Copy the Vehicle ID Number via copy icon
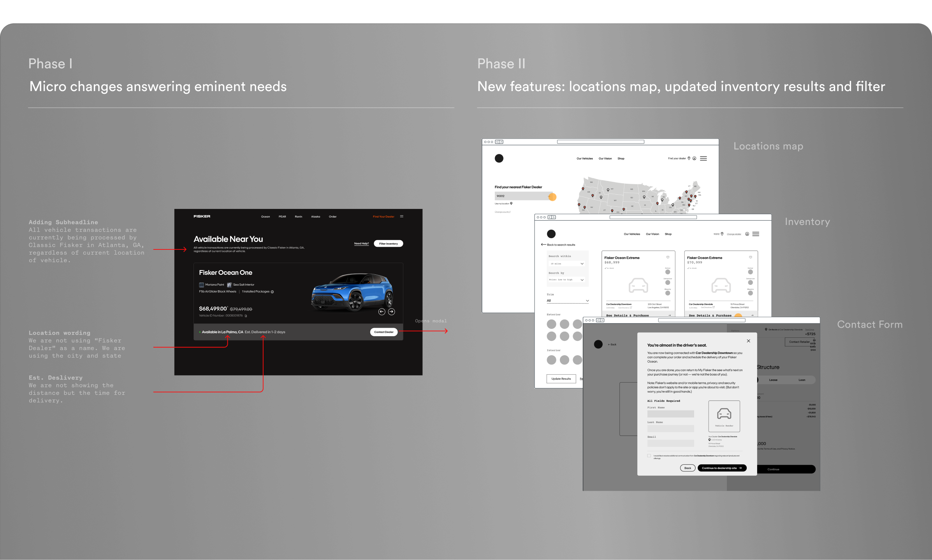Viewport: 932px width, 560px height. point(246,316)
